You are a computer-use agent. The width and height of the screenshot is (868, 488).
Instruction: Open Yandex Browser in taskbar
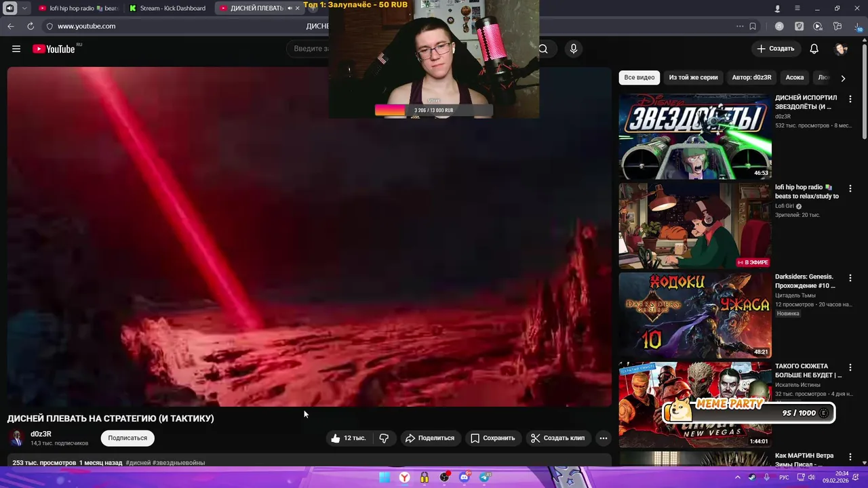point(404,477)
